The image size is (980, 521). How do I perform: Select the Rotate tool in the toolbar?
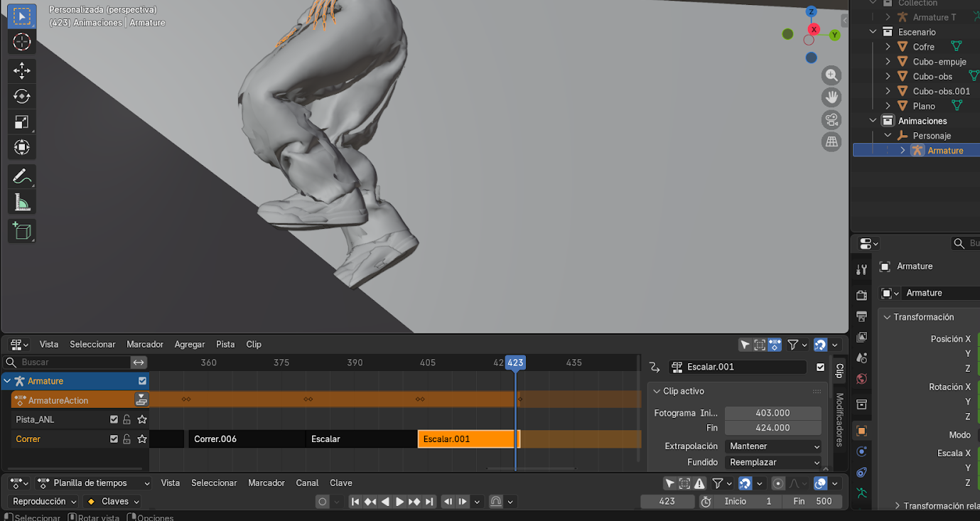tap(21, 96)
